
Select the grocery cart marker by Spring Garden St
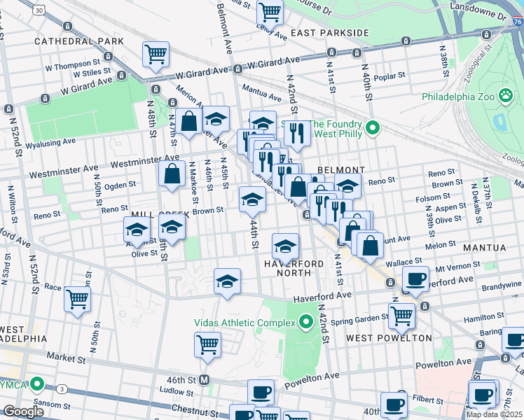tap(401, 318)
